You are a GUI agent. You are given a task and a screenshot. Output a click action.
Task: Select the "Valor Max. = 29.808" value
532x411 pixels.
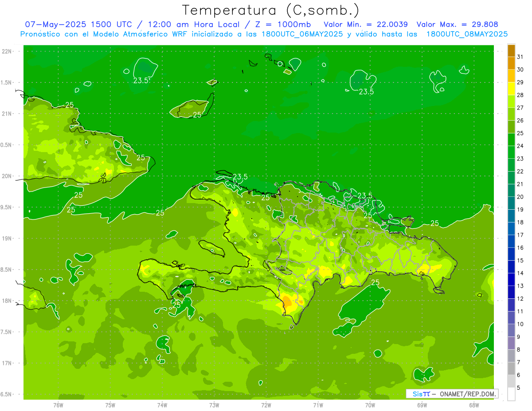click(457, 25)
